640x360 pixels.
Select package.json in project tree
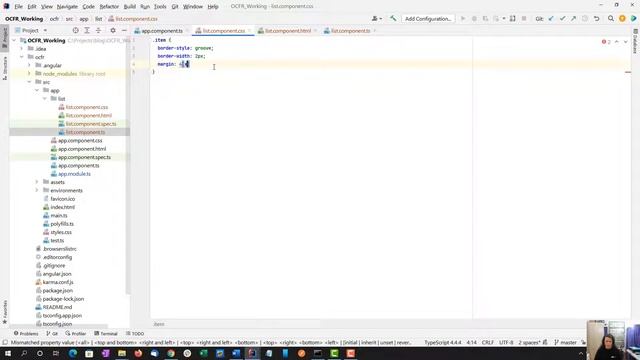click(58, 291)
